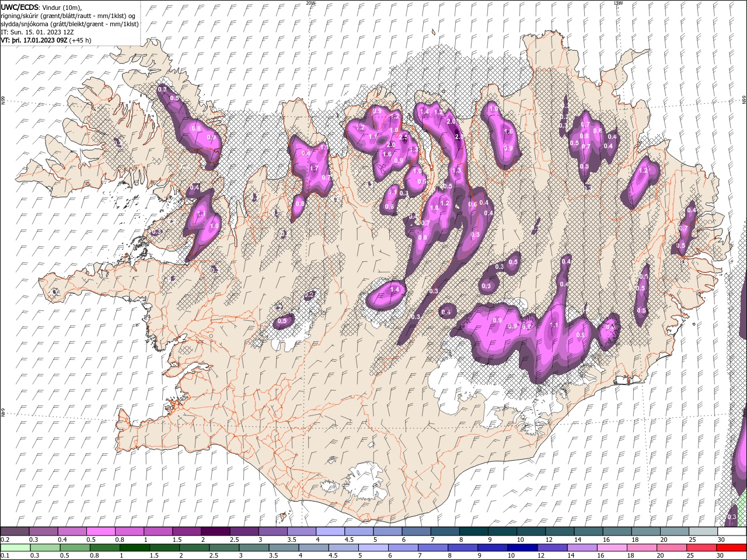Viewport: 747px width, 560px height.
Task: Click the '0.4' label under purple legend row
Action: pyautogui.click(x=62, y=540)
